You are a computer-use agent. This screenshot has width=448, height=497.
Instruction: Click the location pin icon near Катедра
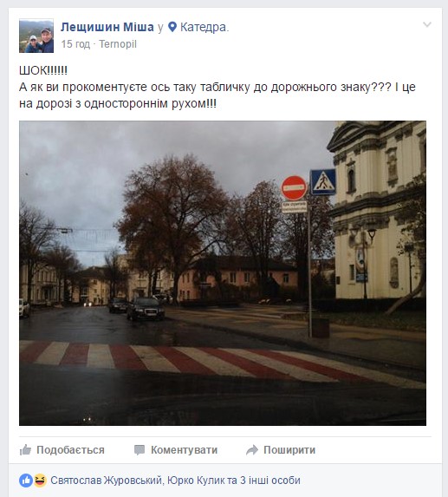tap(172, 27)
